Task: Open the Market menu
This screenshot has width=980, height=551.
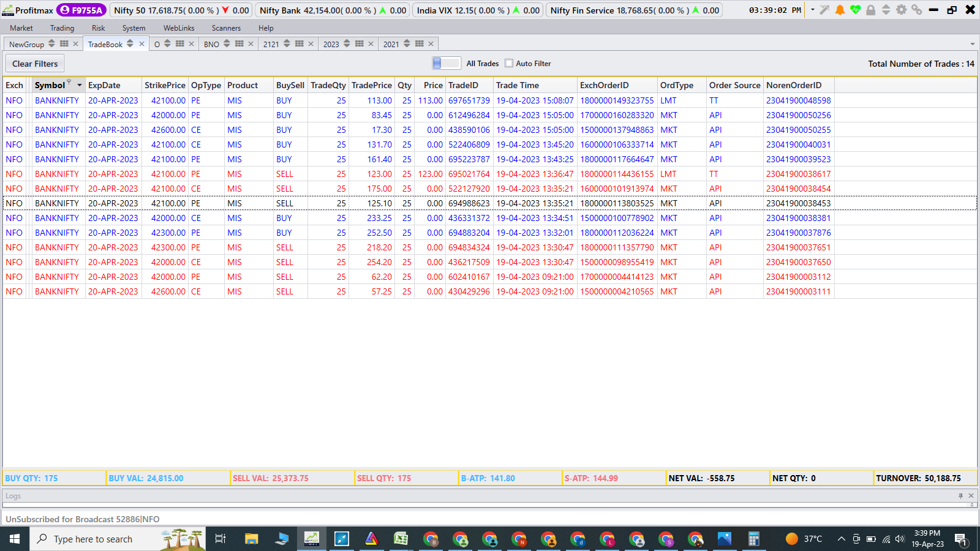Action: pyautogui.click(x=21, y=28)
